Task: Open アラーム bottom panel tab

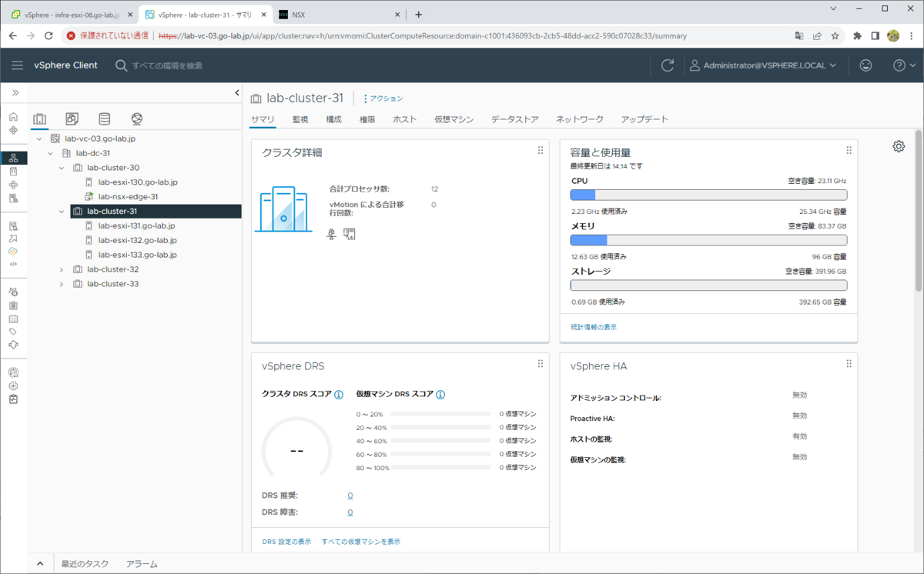Action: coord(142,564)
